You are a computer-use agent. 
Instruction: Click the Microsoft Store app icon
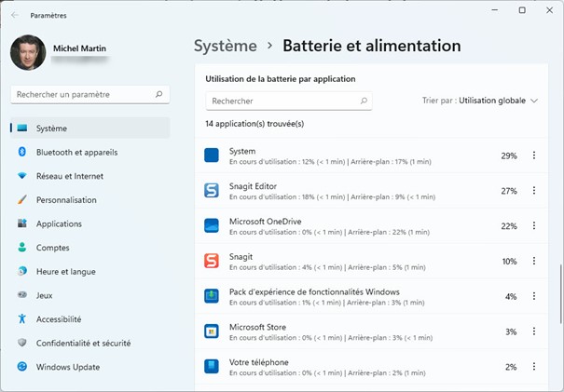pos(212,331)
